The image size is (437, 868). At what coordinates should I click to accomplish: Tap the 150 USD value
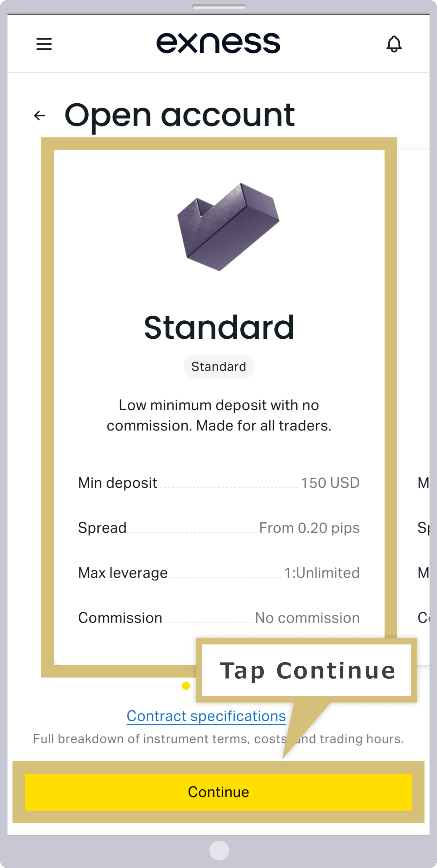click(330, 483)
